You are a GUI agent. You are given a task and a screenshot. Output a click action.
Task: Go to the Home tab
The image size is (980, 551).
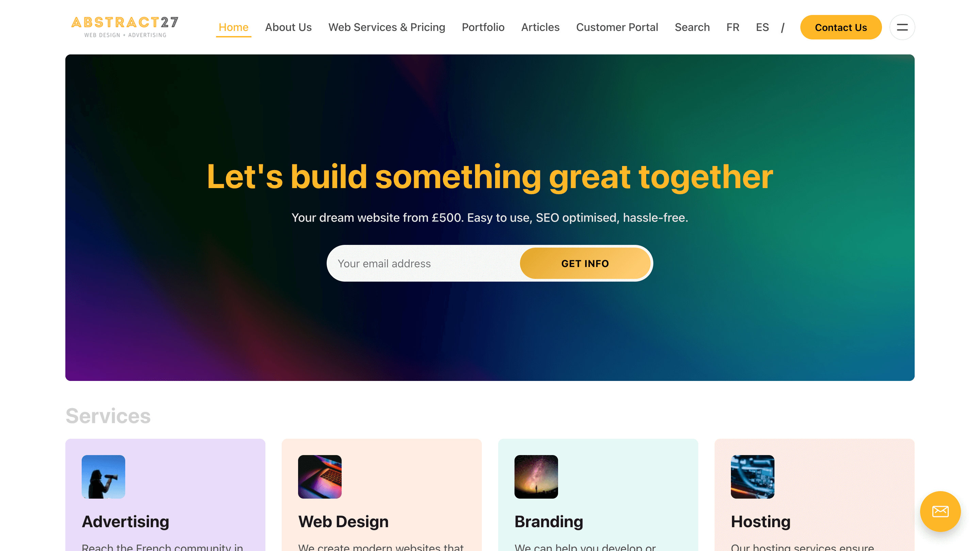233,27
